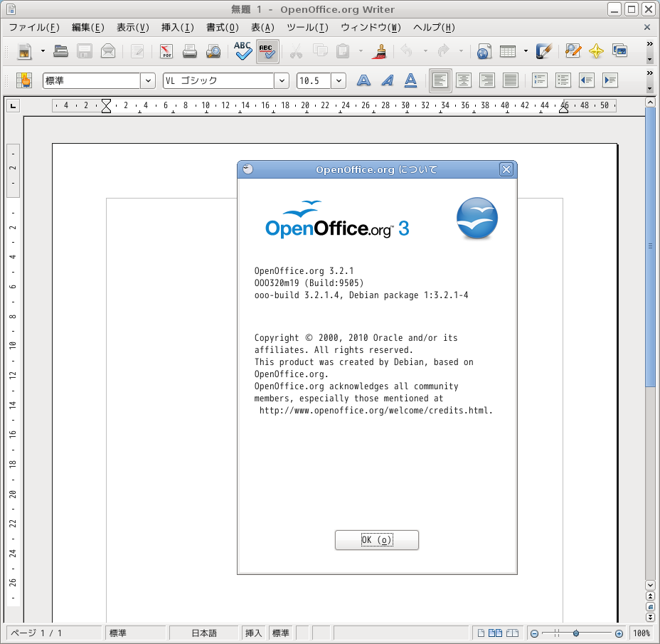Click the Undo arrow
Viewport: 660px width, 644px height.
[407, 51]
